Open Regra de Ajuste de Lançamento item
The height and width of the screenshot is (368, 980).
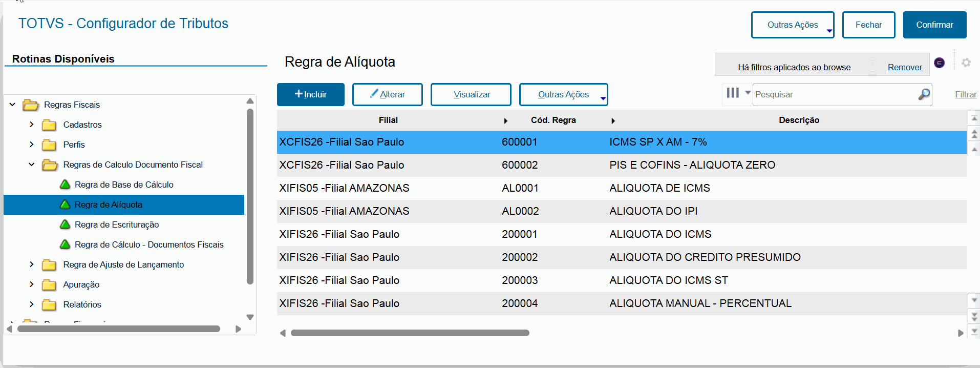(123, 264)
